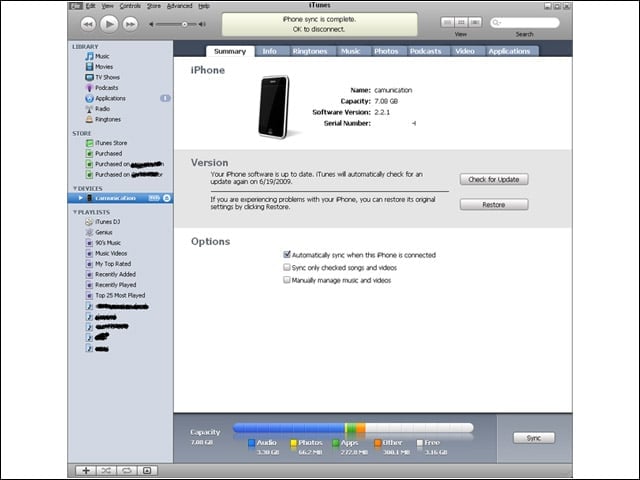Expand the camunication device entry
This screenshot has width=640, height=480.
coord(80,198)
